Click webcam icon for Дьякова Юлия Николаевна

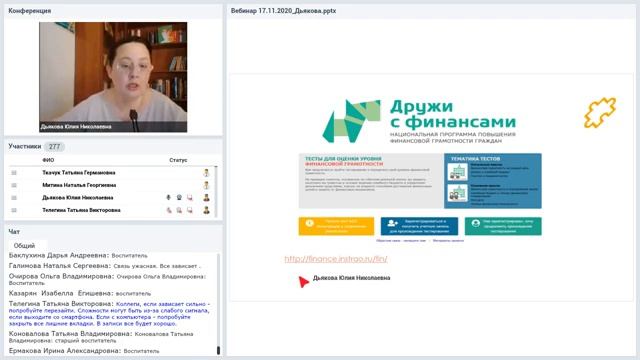coord(179,198)
